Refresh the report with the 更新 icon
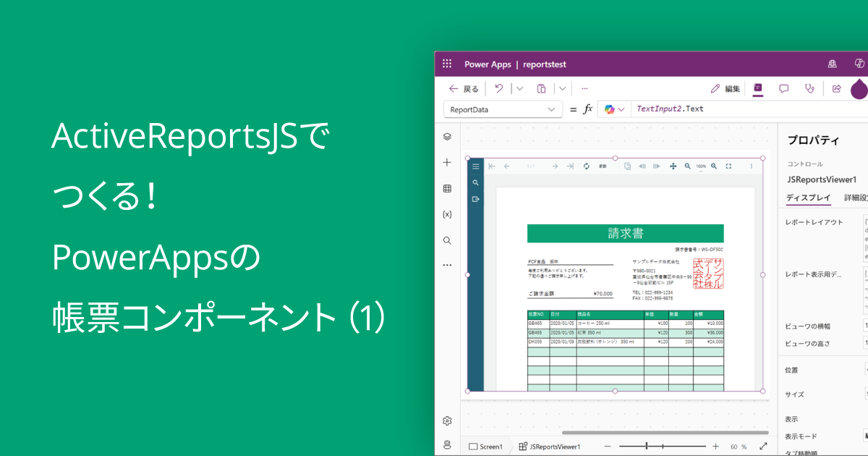Viewport: 868px width, 456px height. (x=587, y=166)
